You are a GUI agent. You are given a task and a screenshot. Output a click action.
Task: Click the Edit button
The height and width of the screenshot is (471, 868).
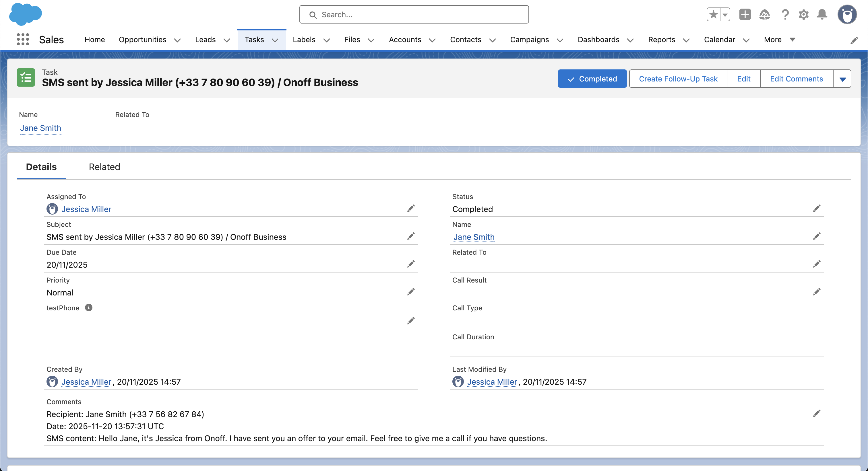(744, 79)
